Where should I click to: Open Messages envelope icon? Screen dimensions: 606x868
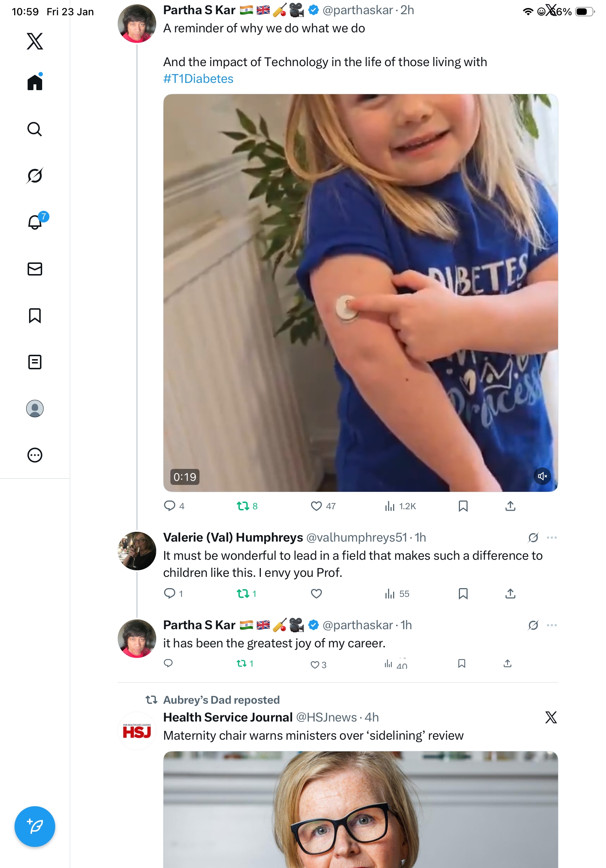(x=35, y=269)
